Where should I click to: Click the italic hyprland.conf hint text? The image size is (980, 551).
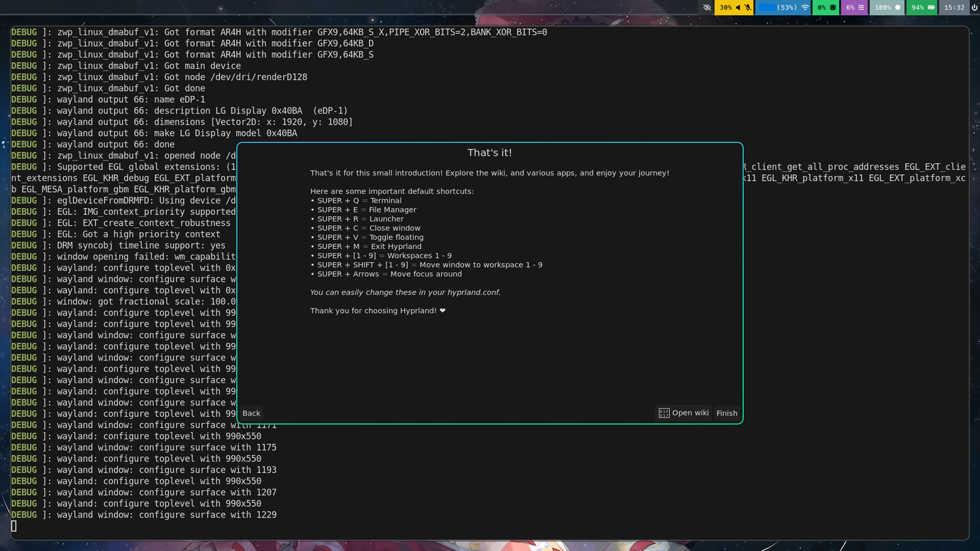coord(406,293)
